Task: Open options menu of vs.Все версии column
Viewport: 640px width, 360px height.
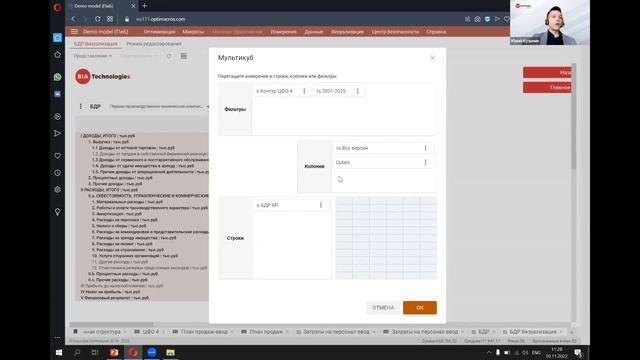Action: click(x=425, y=148)
